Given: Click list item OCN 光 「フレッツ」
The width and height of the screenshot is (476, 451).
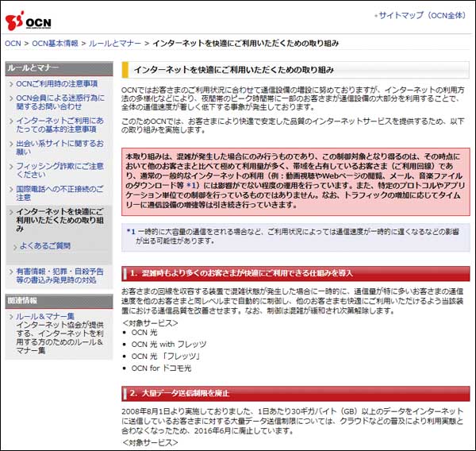Looking at the screenshot, I should tap(166, 357).
